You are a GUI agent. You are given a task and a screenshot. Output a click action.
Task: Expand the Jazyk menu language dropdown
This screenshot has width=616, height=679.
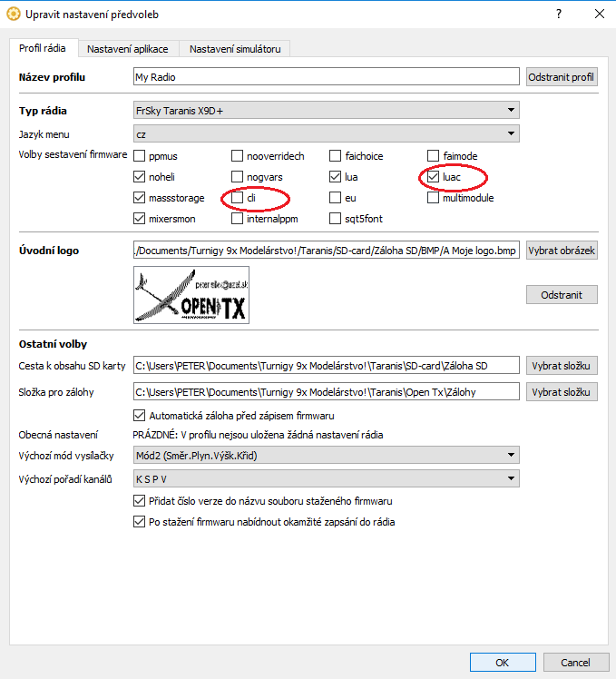[x=326, y=133]
